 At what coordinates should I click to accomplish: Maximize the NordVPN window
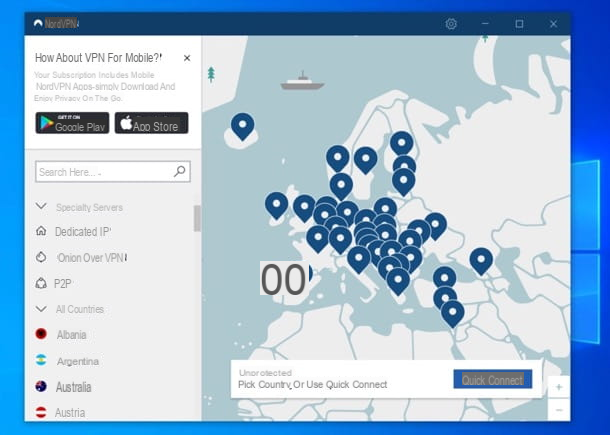tap(519, 24)
